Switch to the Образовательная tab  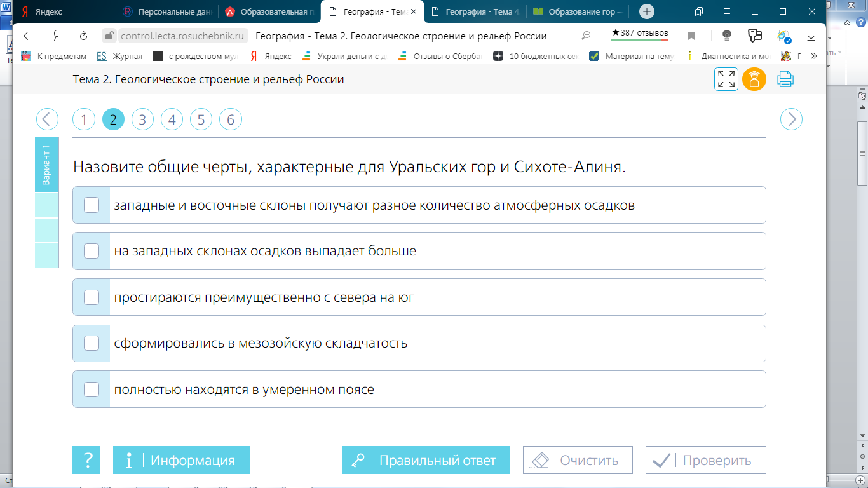[269, 11]
